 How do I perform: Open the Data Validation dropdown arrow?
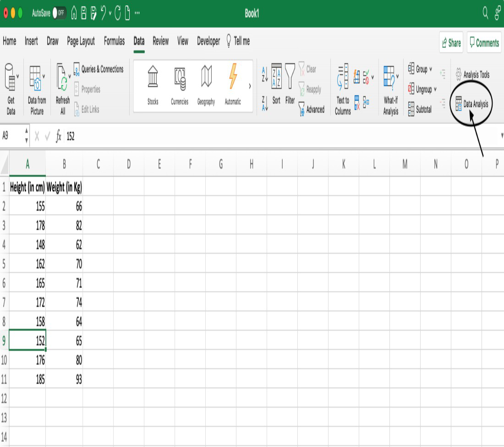point(373,77)
